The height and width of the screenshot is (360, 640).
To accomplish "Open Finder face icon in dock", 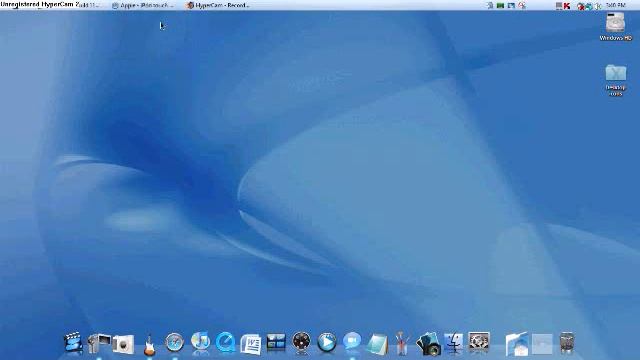I will click(x=453, y=342).
